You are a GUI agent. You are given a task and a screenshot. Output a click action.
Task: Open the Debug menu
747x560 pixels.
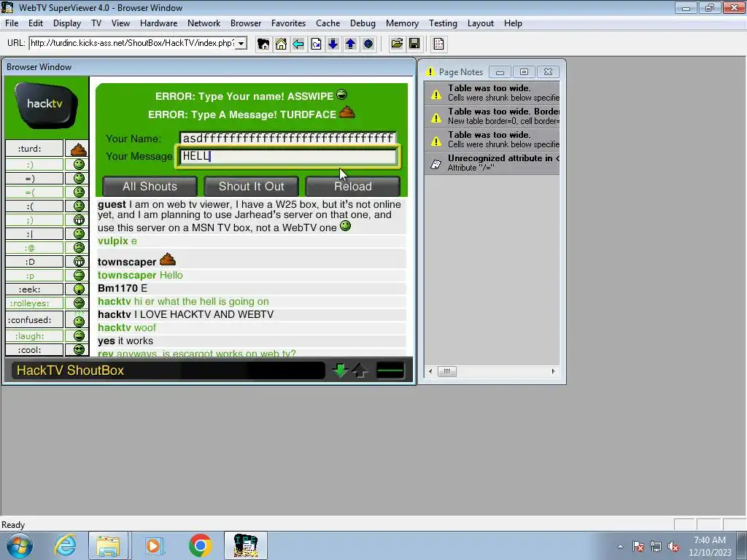(x=363, y=23)
